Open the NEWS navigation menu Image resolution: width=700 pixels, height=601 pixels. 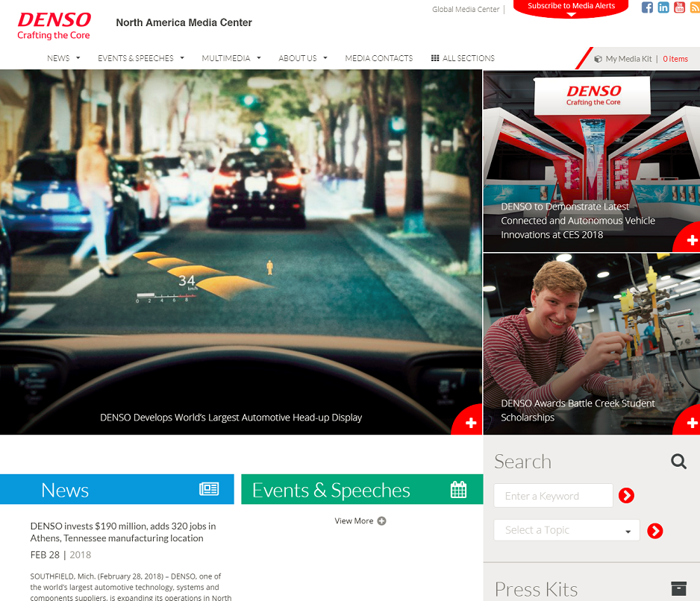click(58, 58)
